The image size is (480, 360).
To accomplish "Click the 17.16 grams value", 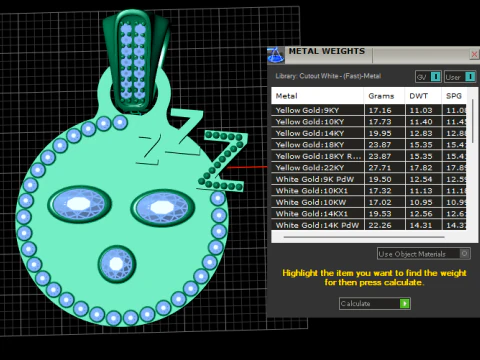I will click(x=380, y=110).
